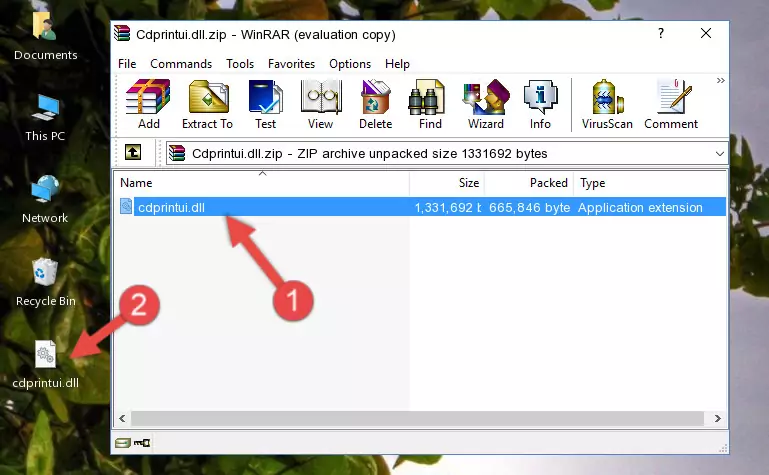This screenshot has height=475, width=769.
Task: Open the Extract To tool
Action: (x=207, y=104)
